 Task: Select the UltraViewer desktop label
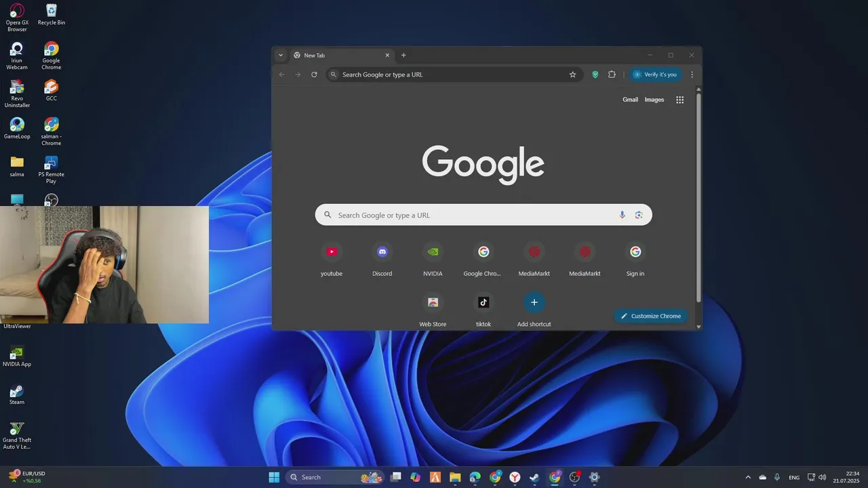tap(17, 326)
